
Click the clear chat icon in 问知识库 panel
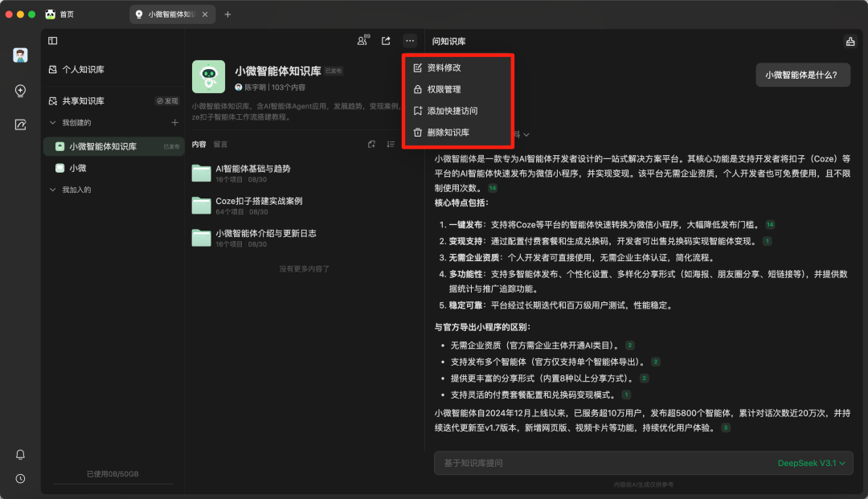850,42
